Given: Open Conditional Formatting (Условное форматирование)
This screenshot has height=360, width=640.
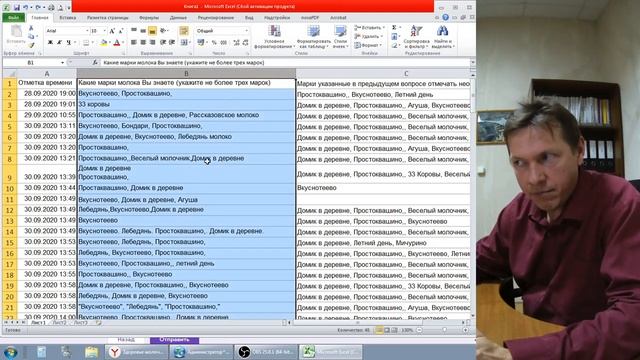Looking at the screenshot, I should tap(274, 37).
